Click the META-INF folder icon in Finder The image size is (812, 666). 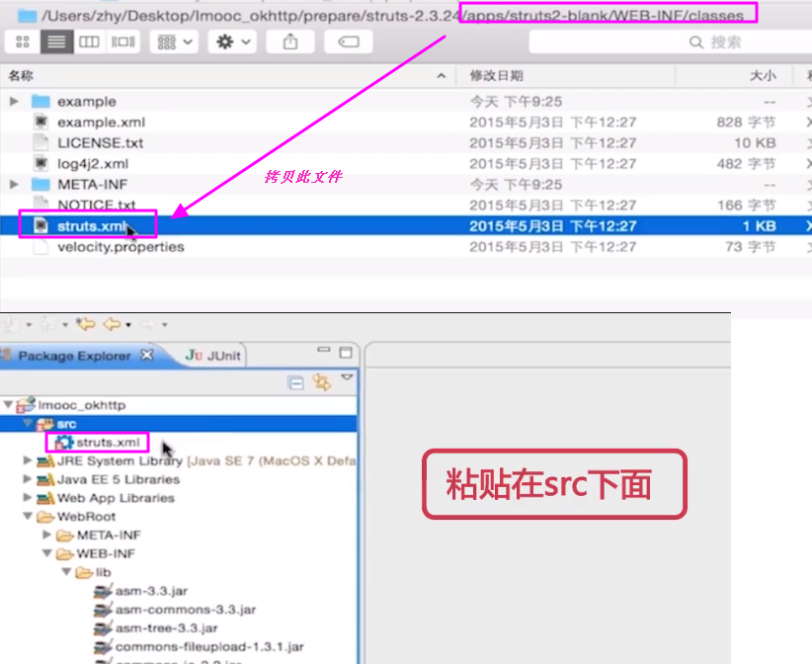(x=41, y=184)
